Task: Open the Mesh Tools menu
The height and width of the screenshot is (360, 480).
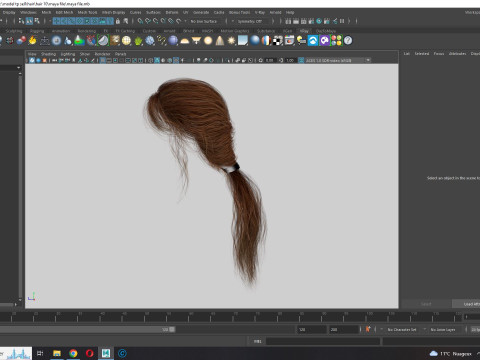Action: (87, 12)
